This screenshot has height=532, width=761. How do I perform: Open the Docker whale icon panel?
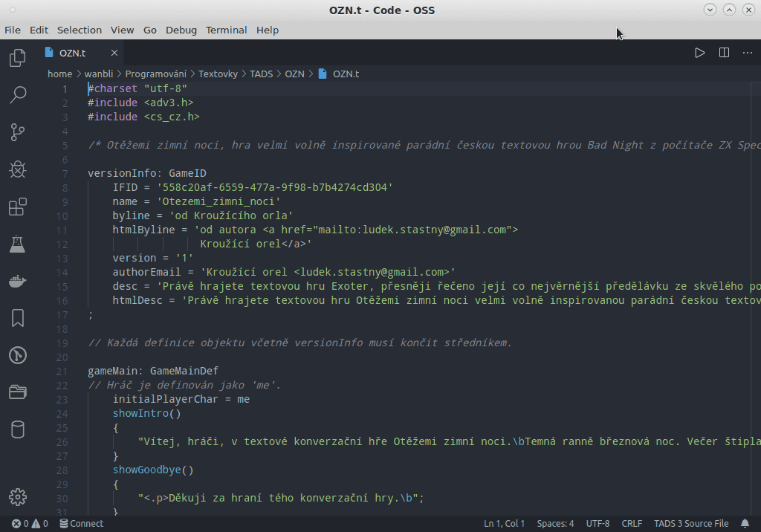pyautogui.click(x=18, y=281)
